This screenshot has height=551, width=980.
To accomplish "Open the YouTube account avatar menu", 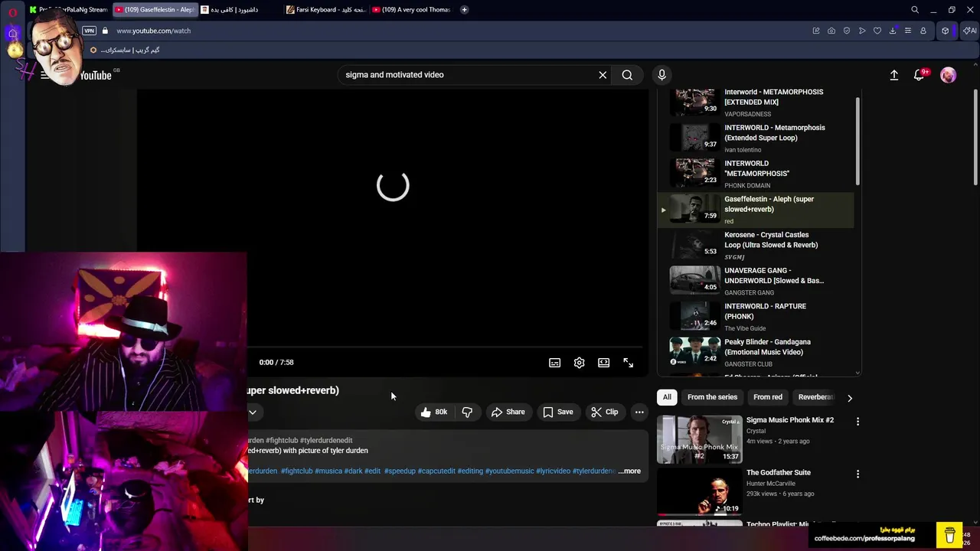I will (949, 75).
